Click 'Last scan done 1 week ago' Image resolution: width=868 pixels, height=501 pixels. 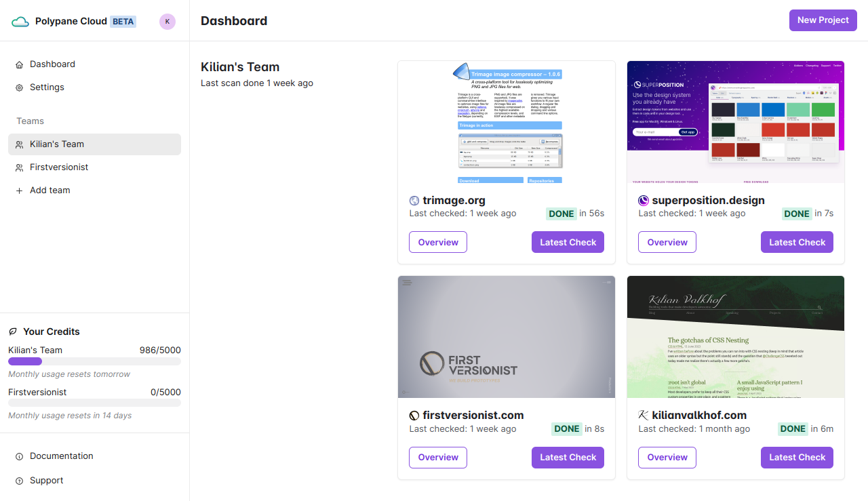[x=257, y=83]
